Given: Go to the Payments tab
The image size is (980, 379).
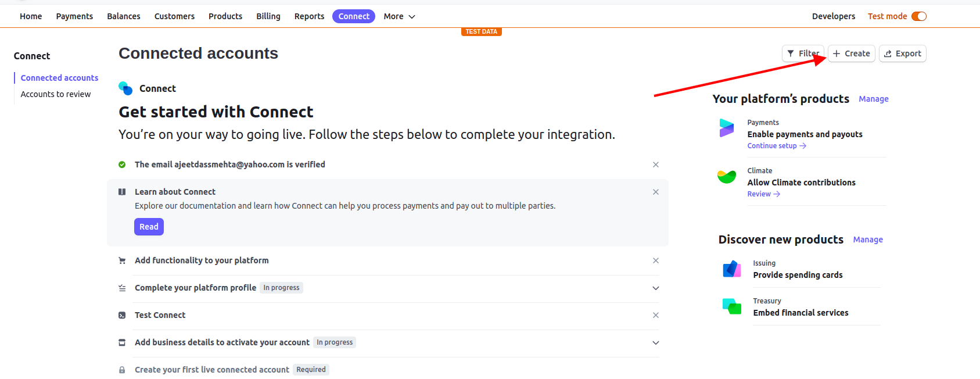Looking at the screenshot, I should point(74,16).
